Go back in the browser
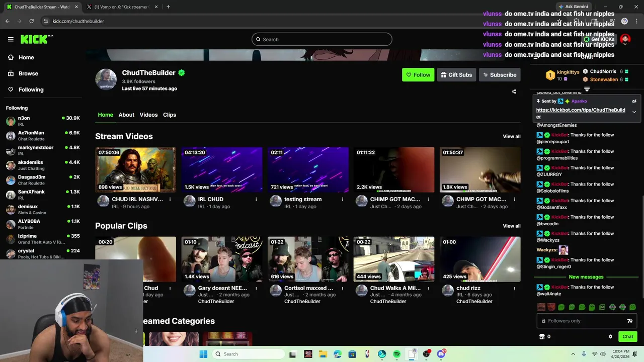Screen dimensions: 644x362 [x=8, y=21]
